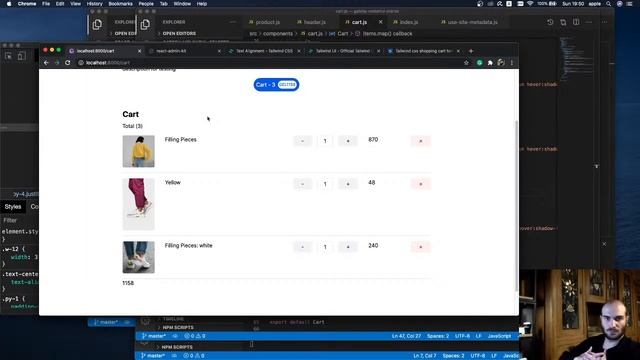Open the macOS Apple menu
640x360 pixels.
9,4
